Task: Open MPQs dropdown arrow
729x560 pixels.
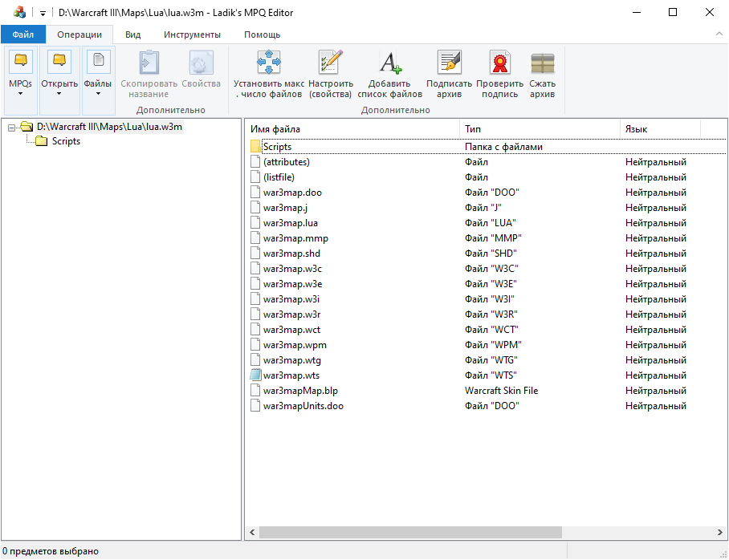Action: tap(20, 94)
